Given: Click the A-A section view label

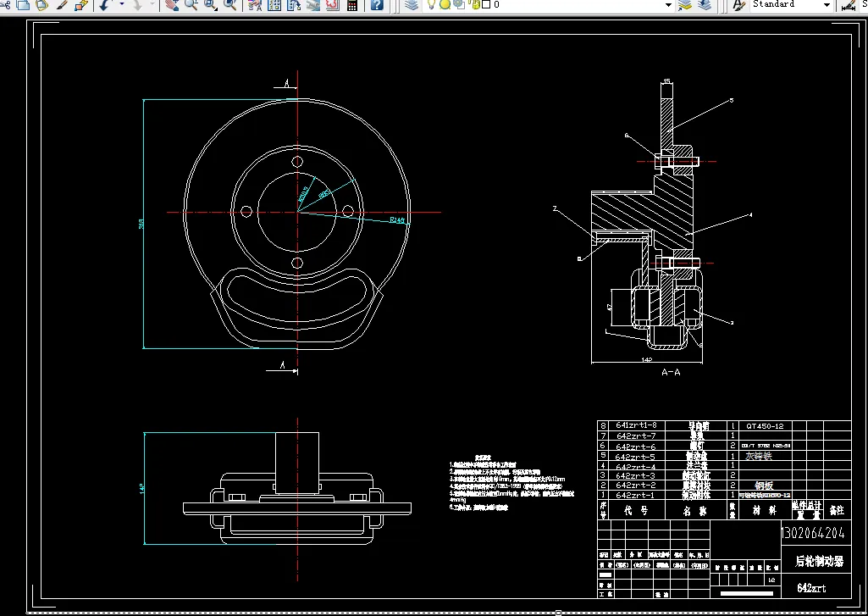Looking at the screenshot, I should 671,372.
